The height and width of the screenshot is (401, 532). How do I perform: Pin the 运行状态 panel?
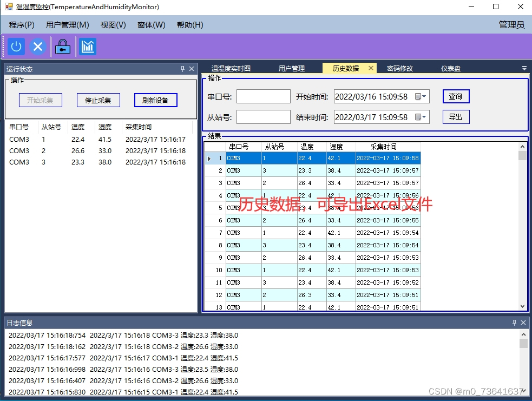pos(182,69)
